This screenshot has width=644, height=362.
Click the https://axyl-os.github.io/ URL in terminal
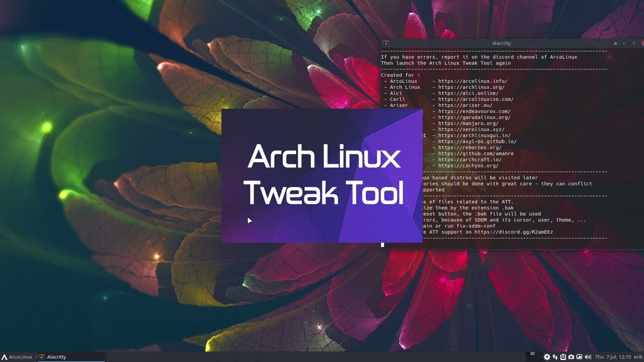pos(477,142)
